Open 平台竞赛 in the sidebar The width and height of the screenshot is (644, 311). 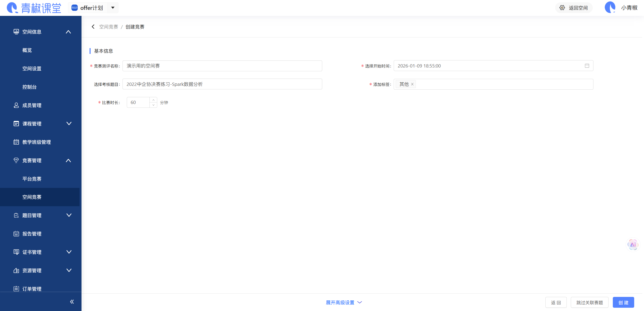pos(32,179)
